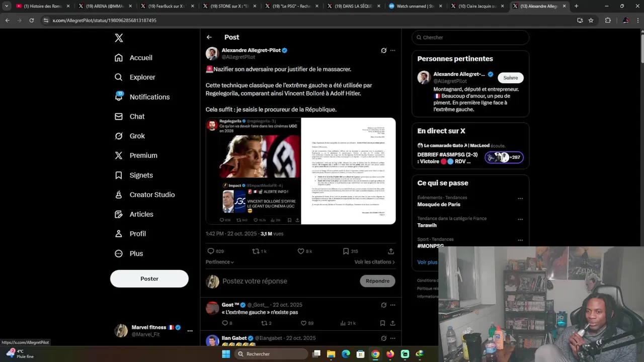Share Gost's comment
Image resolution: width=644 pixels, height=362 pixels.
pos(392,323)
